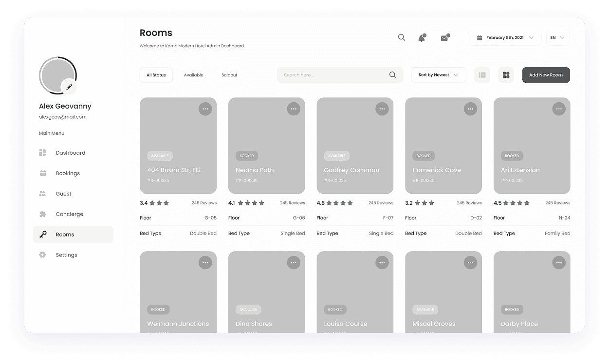Click the search magnifier icon in header
The width and height of the screenshot is (609, 364).
click(x=402, y=37)
